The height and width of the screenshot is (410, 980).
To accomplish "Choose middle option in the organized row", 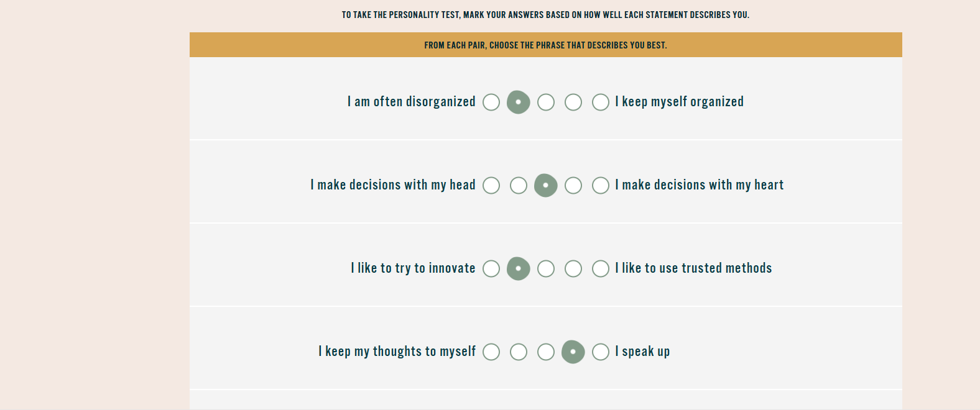I will pos(546,102).
